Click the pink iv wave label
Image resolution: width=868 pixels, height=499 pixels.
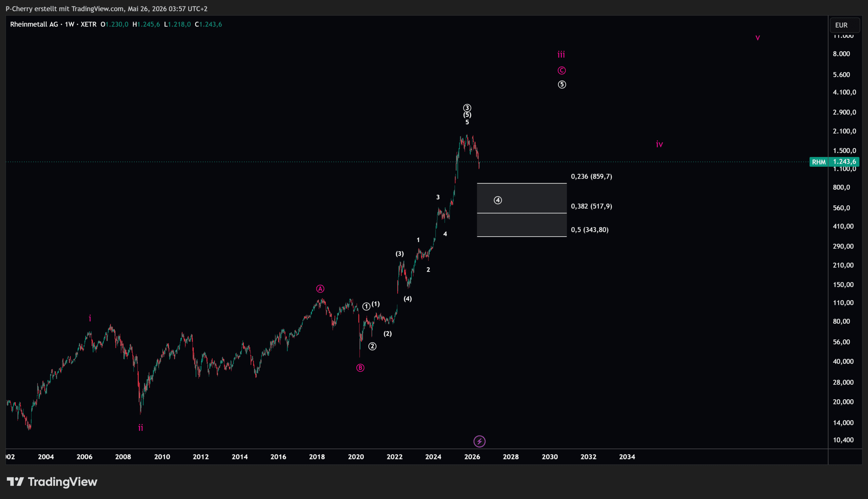[659, 144]
